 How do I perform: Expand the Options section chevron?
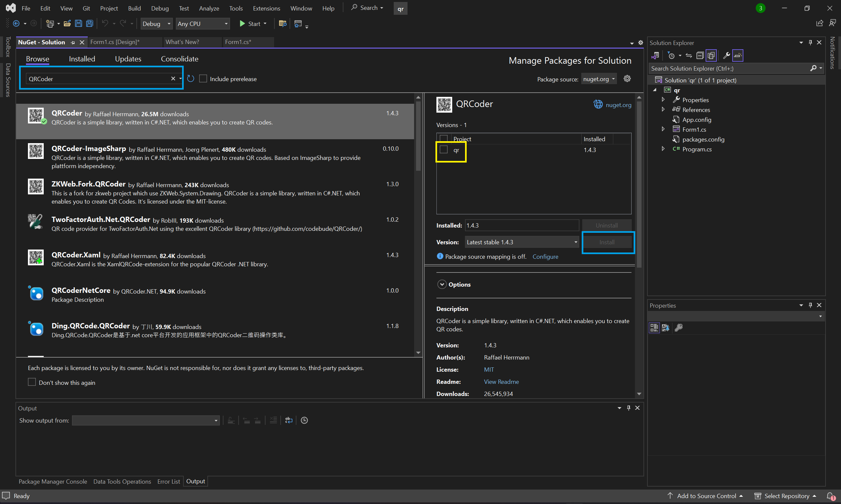pyautogui.click(x=442, y=284)
